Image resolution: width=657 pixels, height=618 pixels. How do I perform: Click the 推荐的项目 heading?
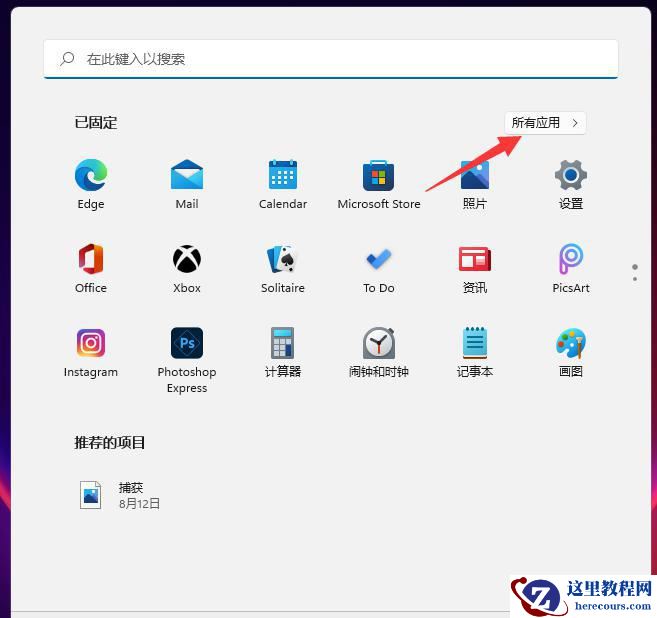click(110, 442)
